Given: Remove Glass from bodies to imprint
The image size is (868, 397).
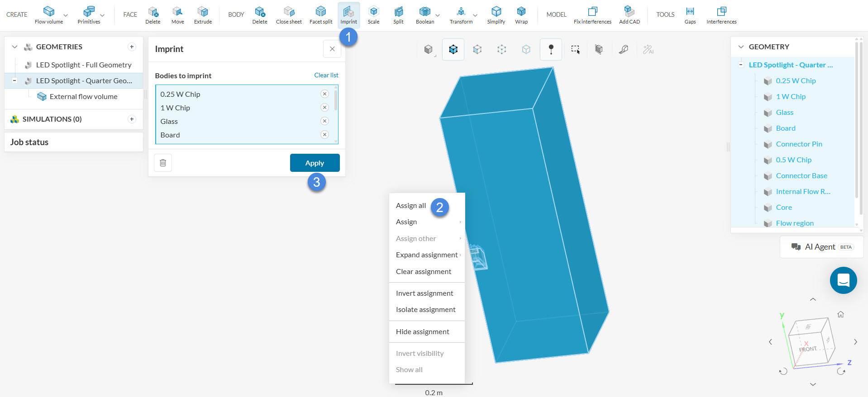Looking at the screenshot, I should click(324, 121).
